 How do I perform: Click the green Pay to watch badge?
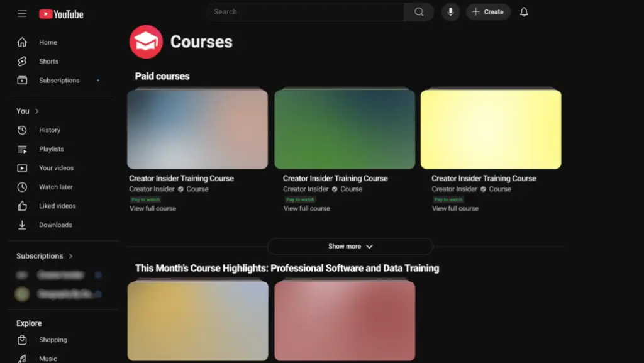tap(146, 198)
